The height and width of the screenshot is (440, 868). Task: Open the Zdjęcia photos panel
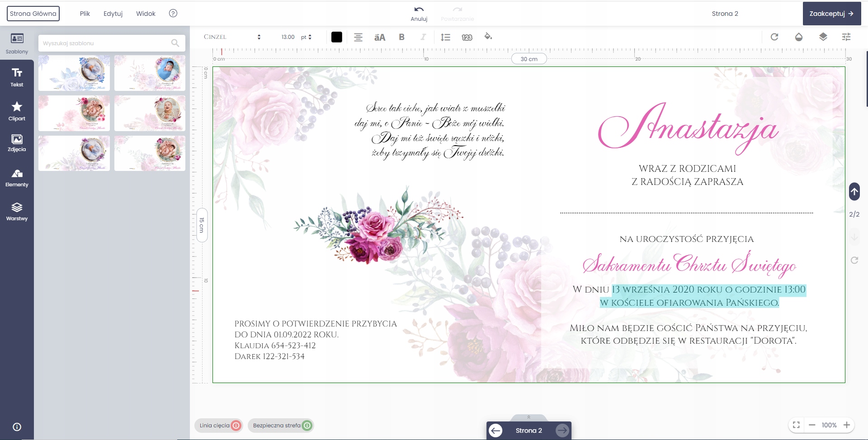point(17,143)
